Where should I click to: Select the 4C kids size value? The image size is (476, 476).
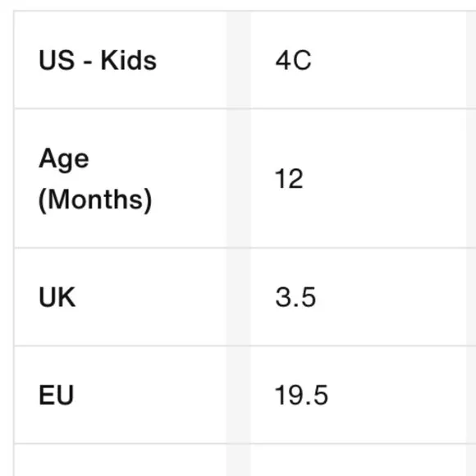[x=293, y=61]
